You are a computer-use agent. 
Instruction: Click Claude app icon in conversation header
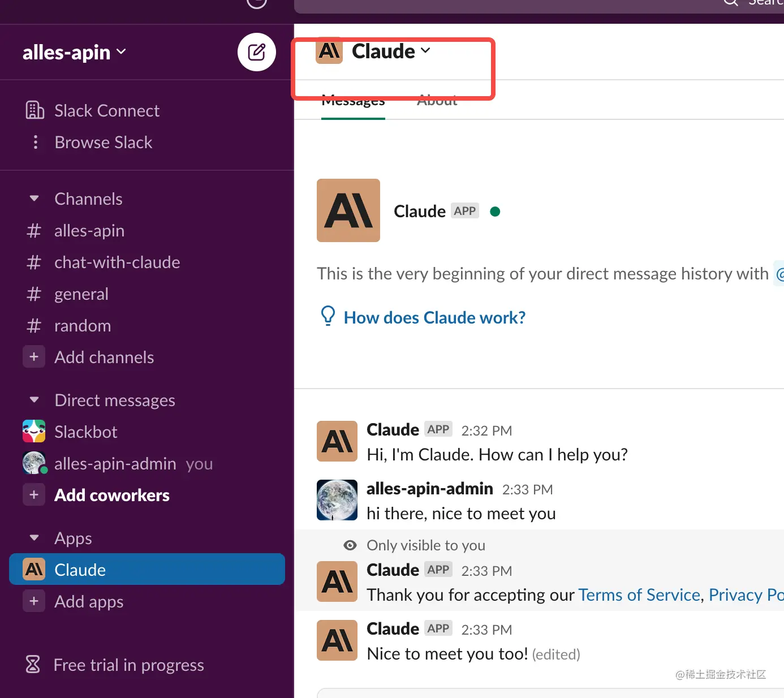click(x=329, y=51)
